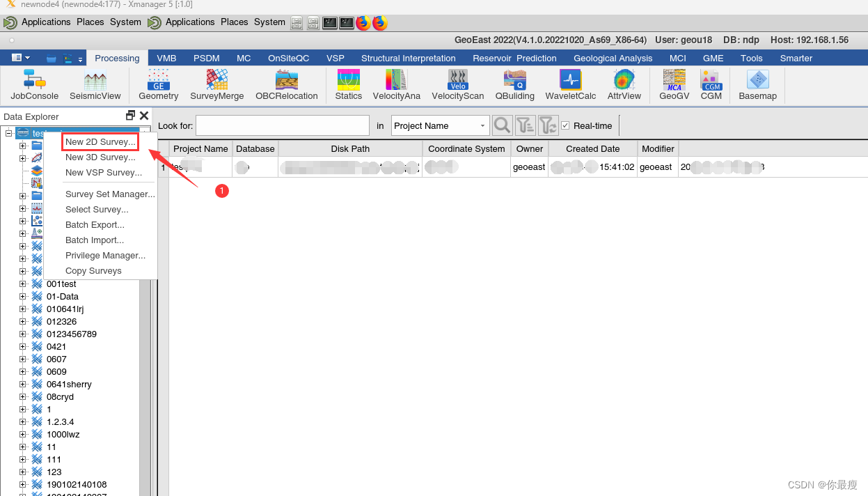Switch to the VMB ribbon tab

tap(166, 58)
